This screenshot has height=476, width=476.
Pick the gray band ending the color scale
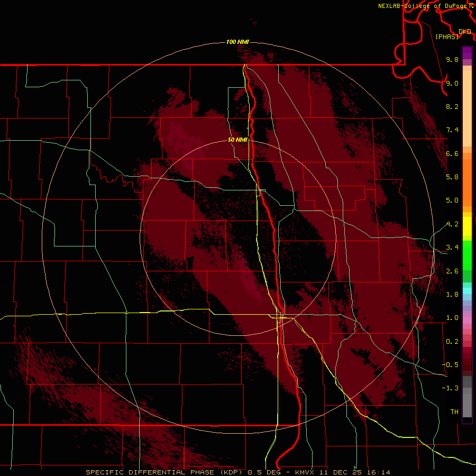pyautogui.click(x=467, y=397)
